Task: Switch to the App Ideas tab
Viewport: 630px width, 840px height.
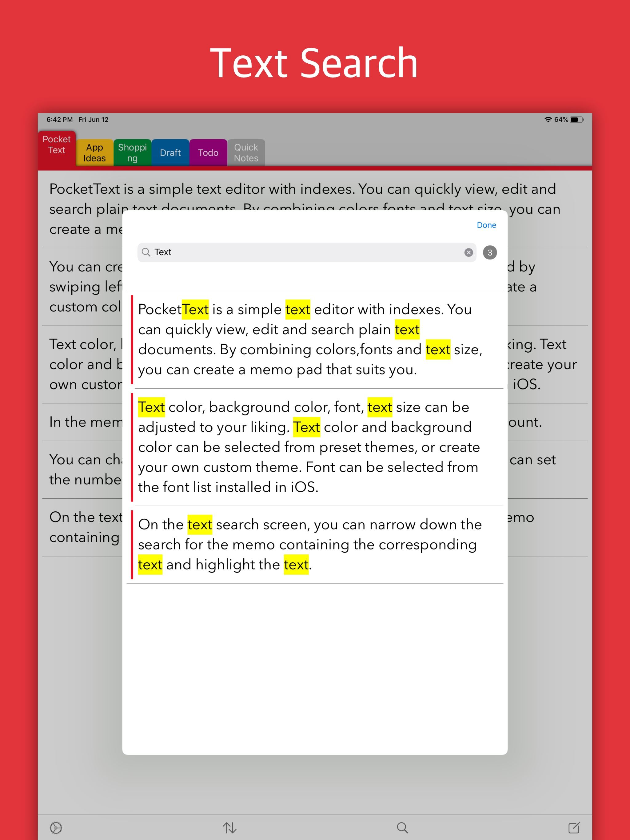Action: (94, 153)
